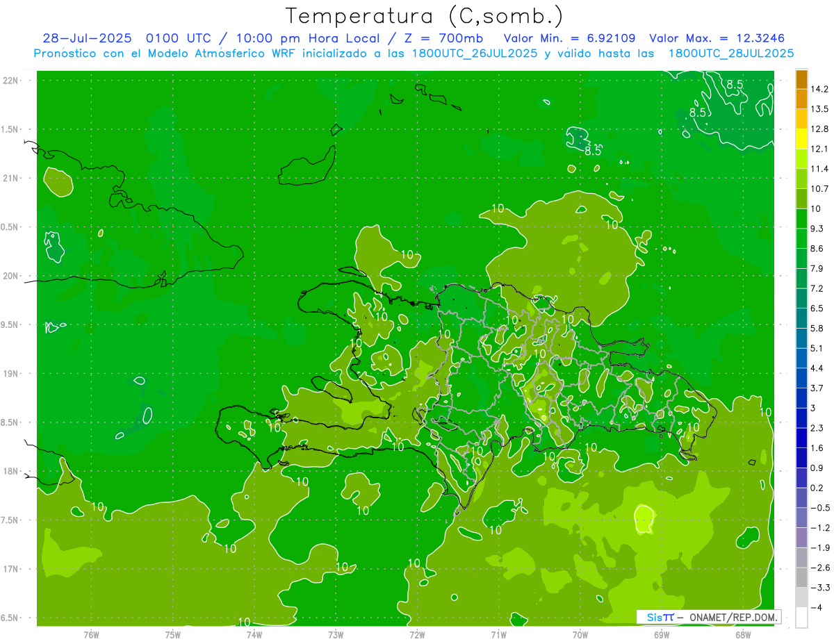Click the "5.8" colorbar value

pyautogui.click(x=817, y=328)
